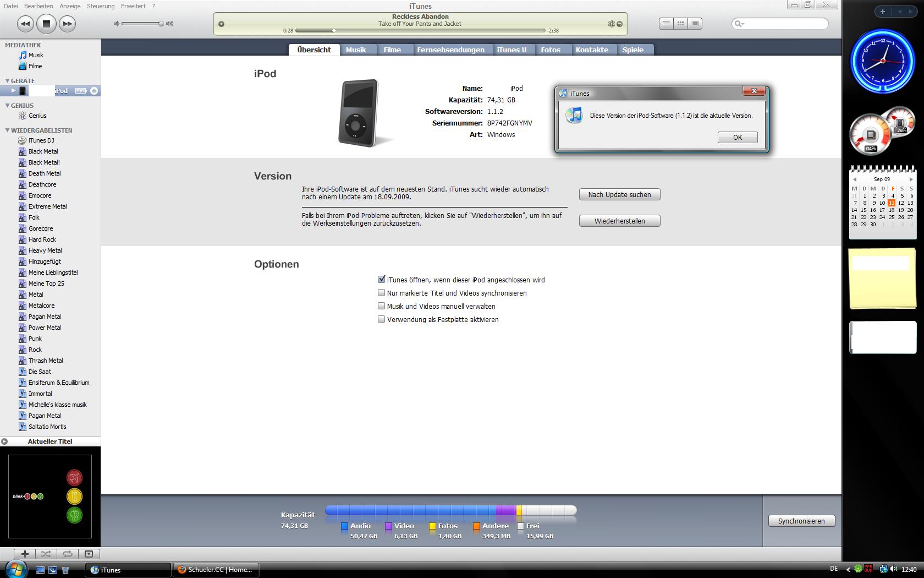
Task: Enable Nur markierte Titel synchronisieren
Action: coord(381,293)
